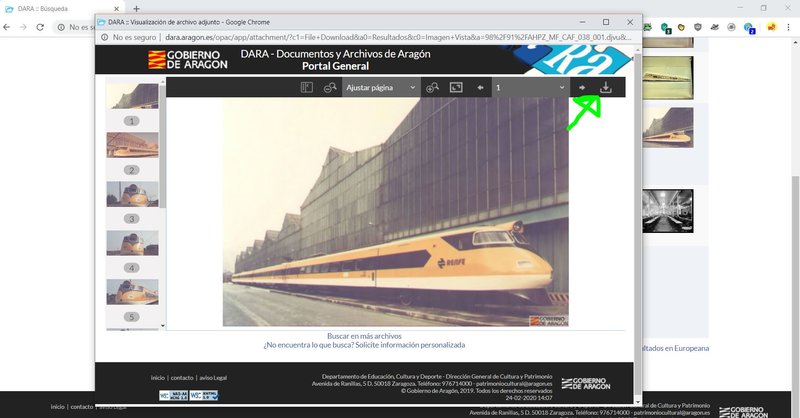Open the Ajustar página zoom dropdown
This screenshot has height=418, width=800.
pos(381,87)
